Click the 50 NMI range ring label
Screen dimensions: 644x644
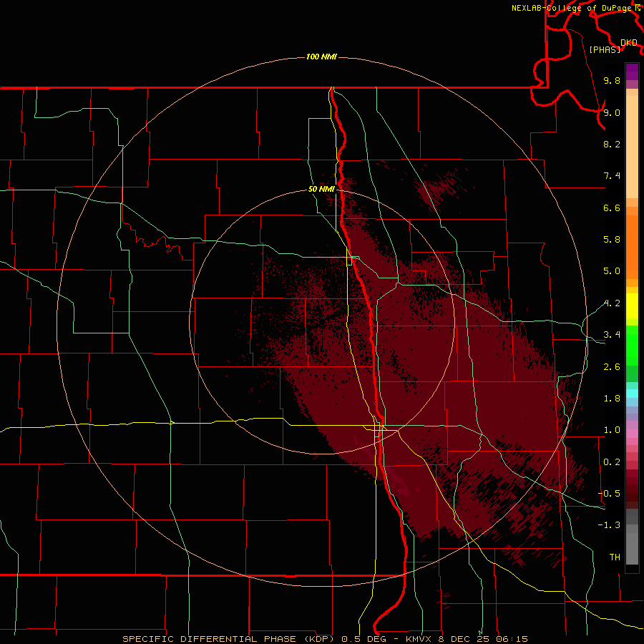coord(321,189)
